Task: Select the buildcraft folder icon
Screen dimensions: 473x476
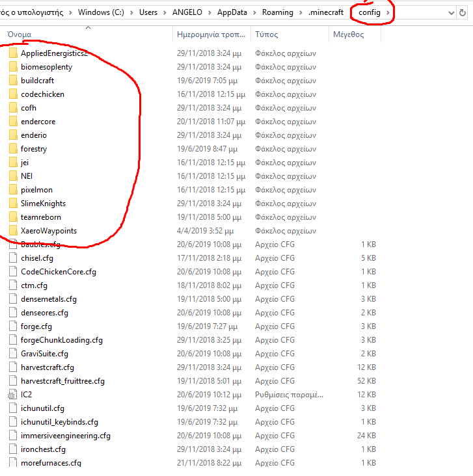Action: (x=13, y=81)
